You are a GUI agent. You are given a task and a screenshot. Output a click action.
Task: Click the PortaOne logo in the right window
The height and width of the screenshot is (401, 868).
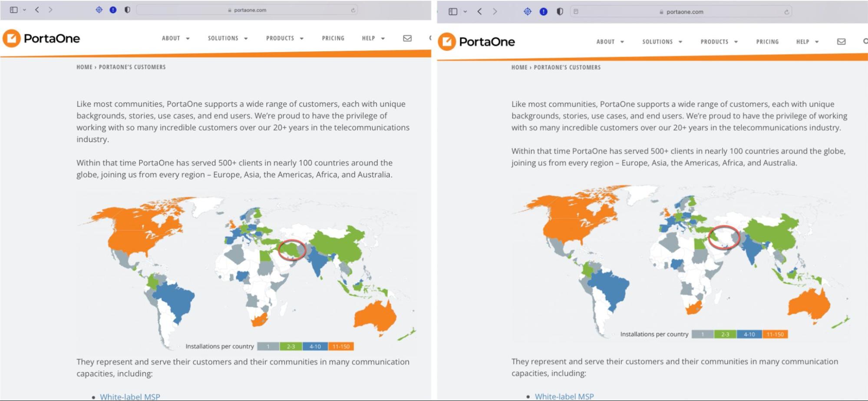[x=477, y=42]
